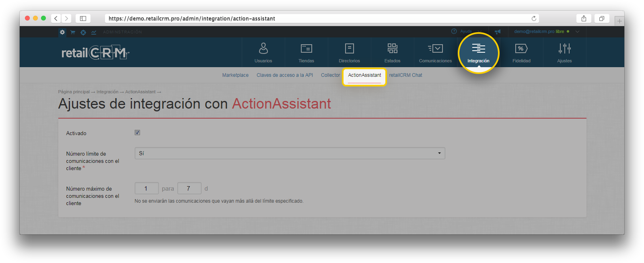644x263 pixels.
Task: Open the Estados section icon
Action: (393, 49)
